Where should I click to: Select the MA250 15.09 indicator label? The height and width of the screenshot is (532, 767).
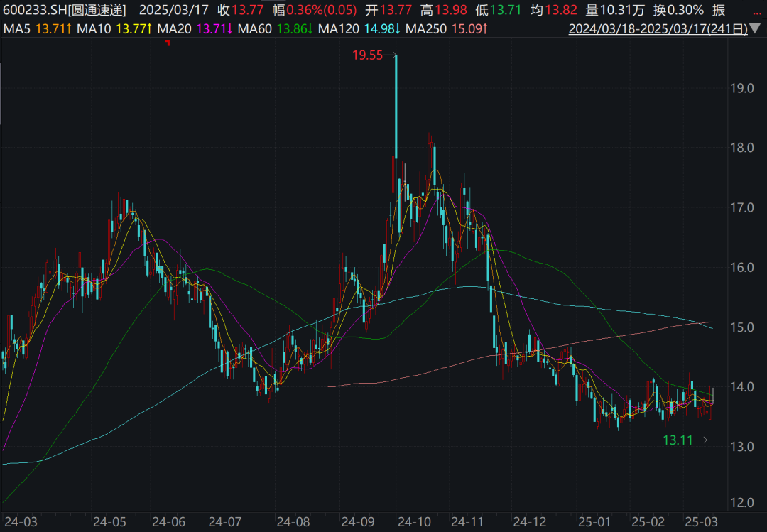tap(447, 28)
